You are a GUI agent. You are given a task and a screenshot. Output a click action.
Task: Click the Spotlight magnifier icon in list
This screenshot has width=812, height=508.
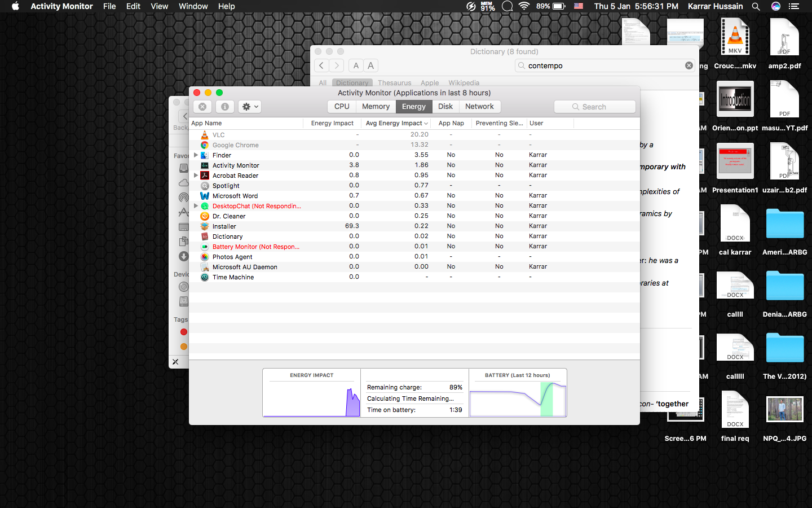coord(205,186)
